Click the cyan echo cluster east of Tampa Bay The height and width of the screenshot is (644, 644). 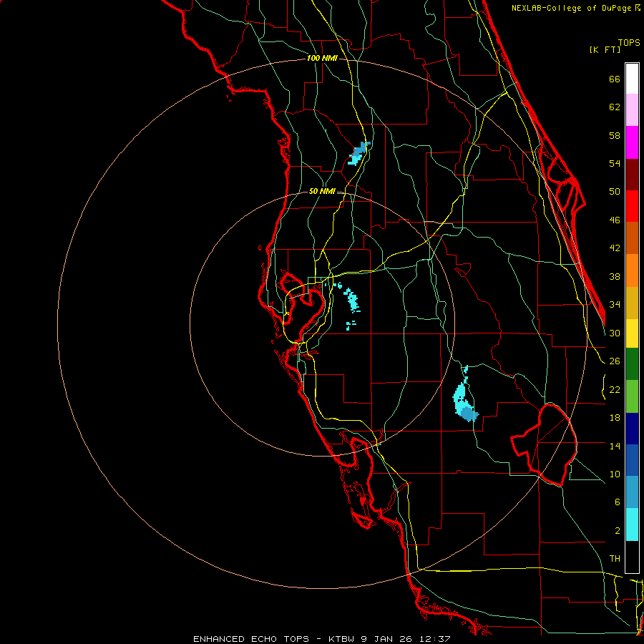click(x=351, y=300)
